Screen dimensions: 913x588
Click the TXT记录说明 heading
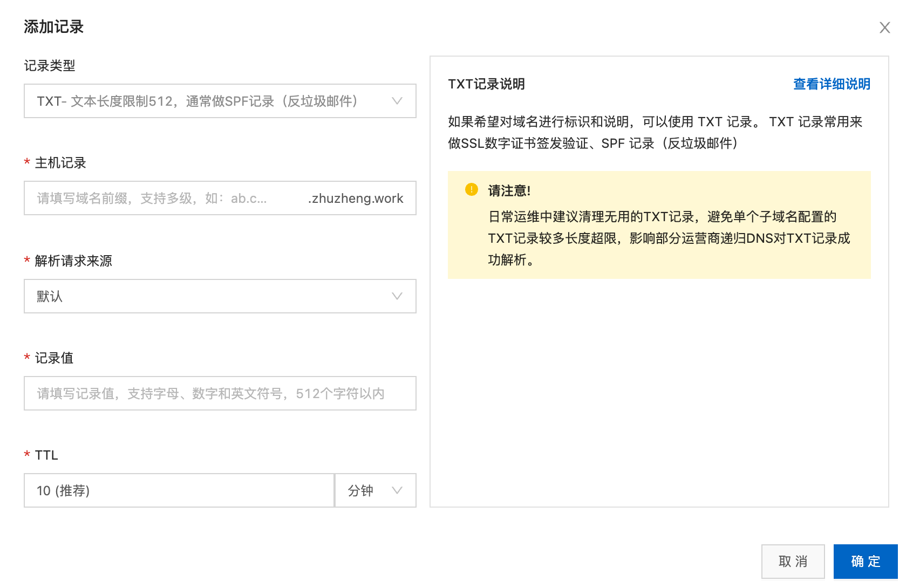coord(486,84)
